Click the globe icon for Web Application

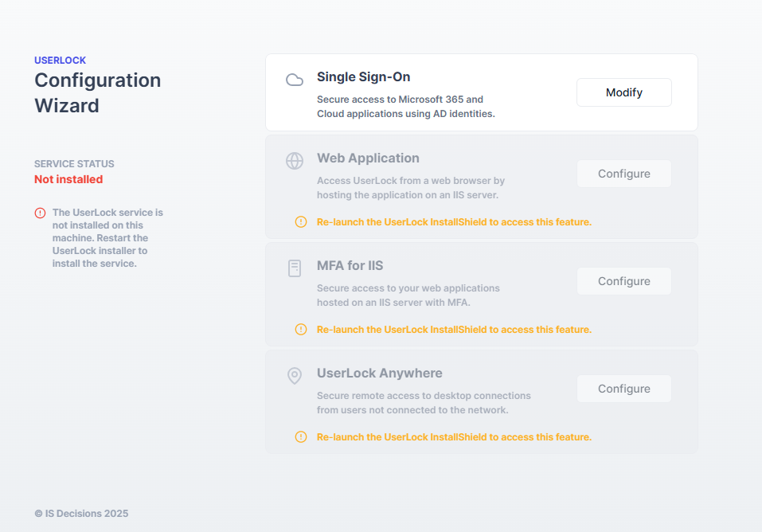pos(295,161)
